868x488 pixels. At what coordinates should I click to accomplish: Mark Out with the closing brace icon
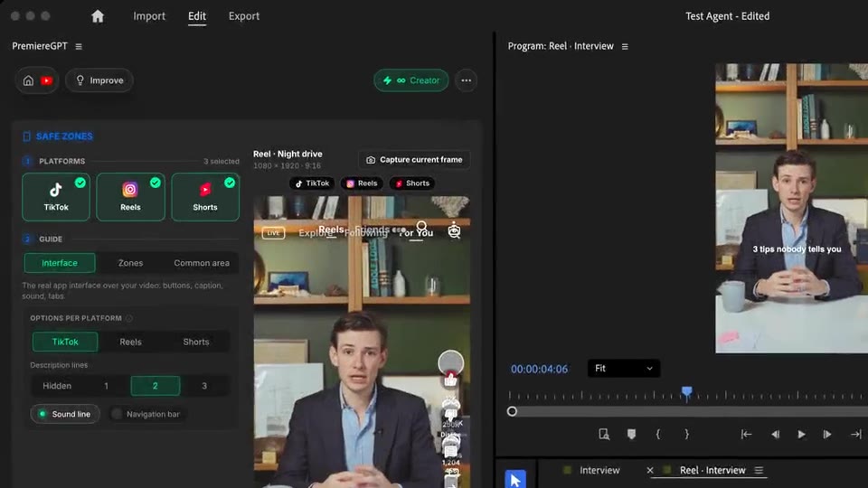coord(686,435)
